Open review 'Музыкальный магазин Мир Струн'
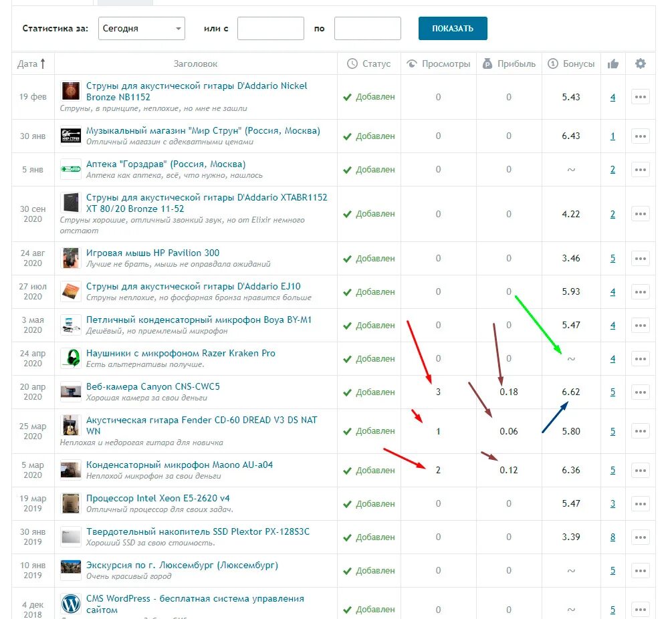This screenshot has height=619, width=672. pos(203,130)
